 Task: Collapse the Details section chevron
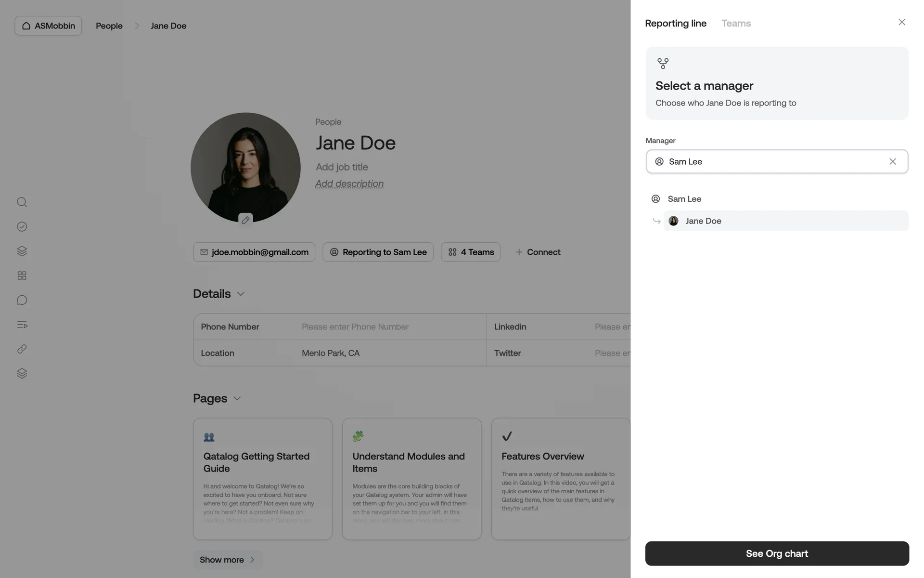(241, 294)
